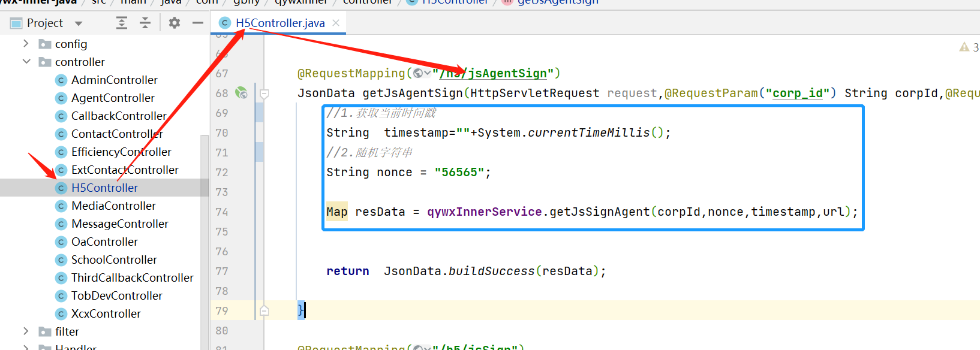The image size is (980, 350).
Task: Open SchoolController class
Action: click(114, 260)
